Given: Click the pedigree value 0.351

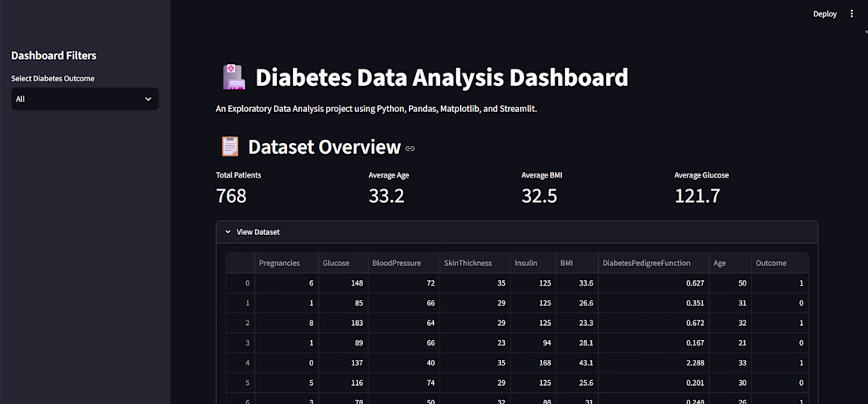Looking at the screenshot, I should (654, 303).
